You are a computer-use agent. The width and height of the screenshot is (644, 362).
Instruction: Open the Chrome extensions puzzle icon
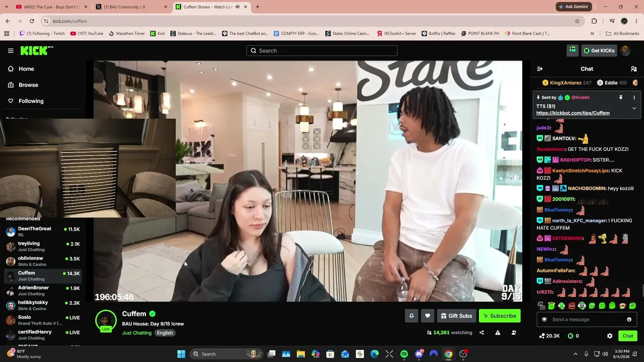594,21
